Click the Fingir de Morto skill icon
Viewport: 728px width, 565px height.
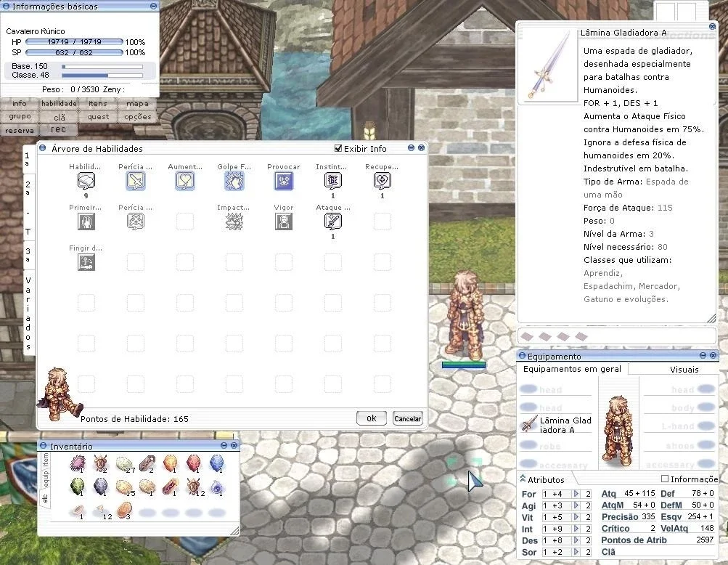(x=86, y=262)
